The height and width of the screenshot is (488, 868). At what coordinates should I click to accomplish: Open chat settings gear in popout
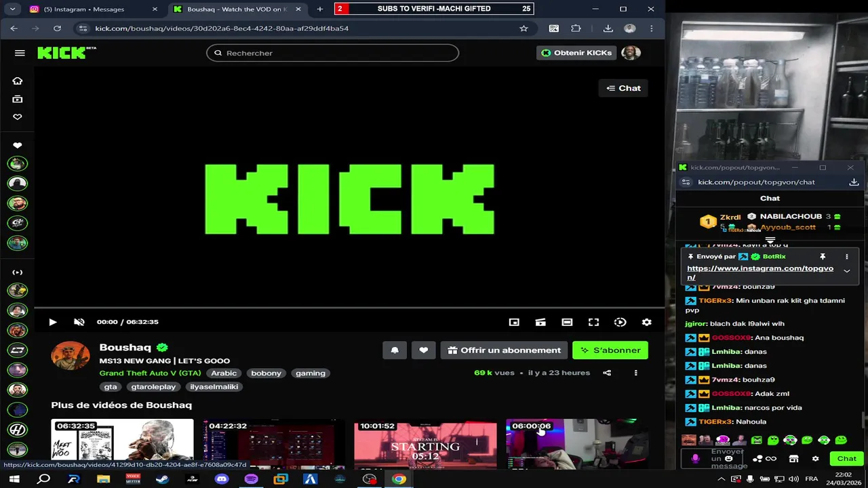[815, 459]
